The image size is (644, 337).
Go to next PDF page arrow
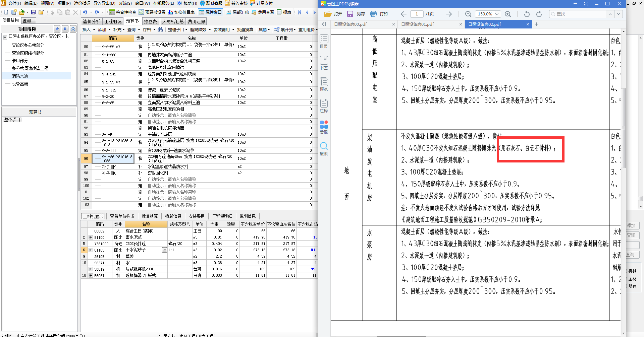point(449,14)
